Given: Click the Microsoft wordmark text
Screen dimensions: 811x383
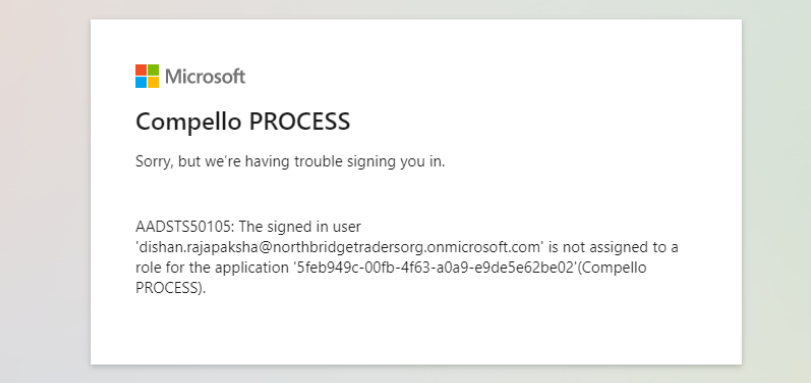Looking at the screenshot, I should (x=205, y=77).
